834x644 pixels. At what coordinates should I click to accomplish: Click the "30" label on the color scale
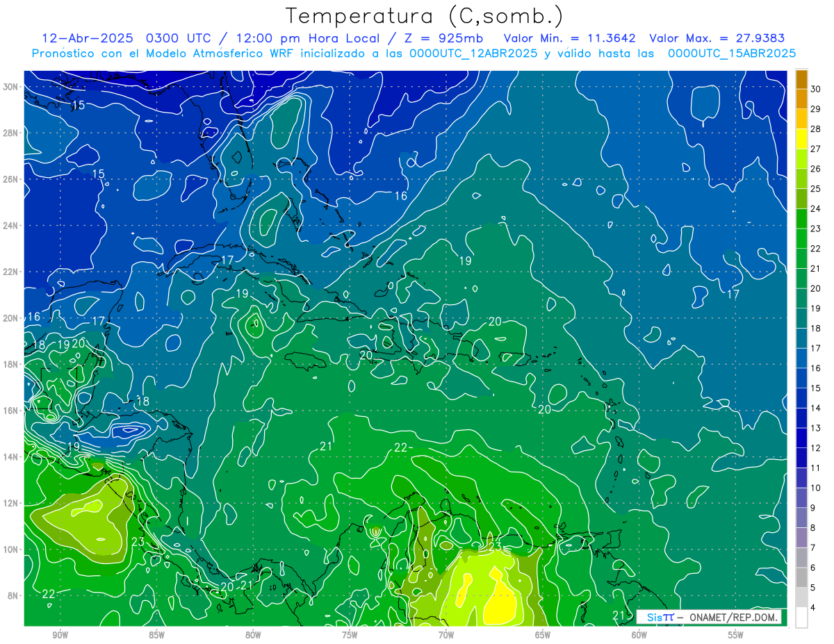click(x=816, y=88)
